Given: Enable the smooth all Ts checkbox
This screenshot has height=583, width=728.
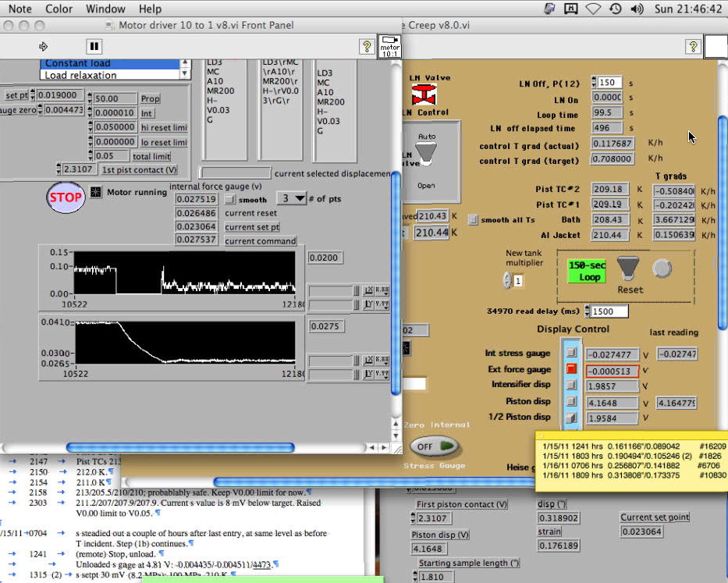Looking at the screenshot, I should click(x=472, y=220).
